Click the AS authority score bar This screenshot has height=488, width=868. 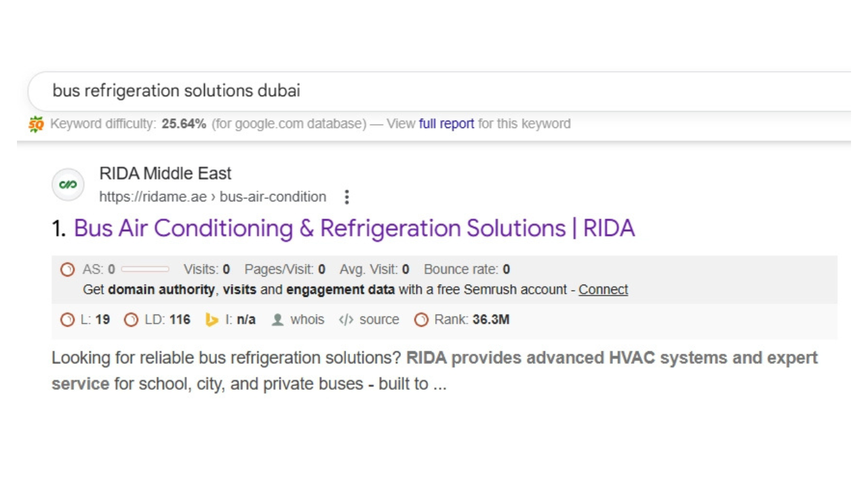[145, 270]
